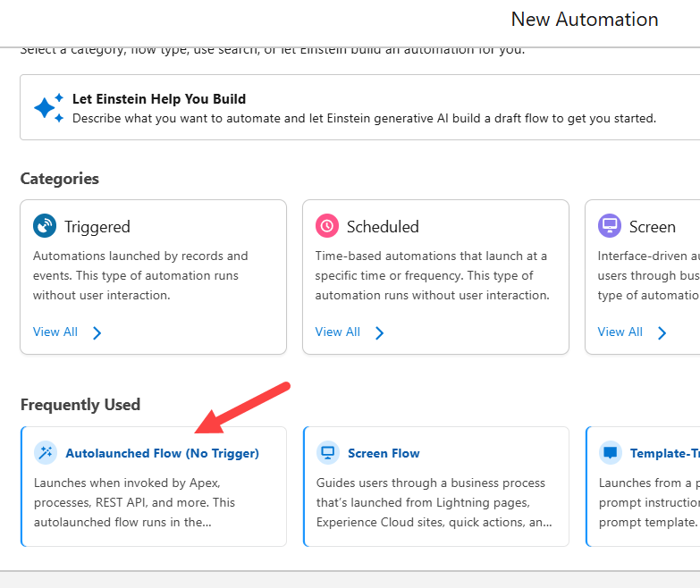Click the Autolaunched Flow wand icon
This screenshot has width=700, height=588.
pos(45,453)
